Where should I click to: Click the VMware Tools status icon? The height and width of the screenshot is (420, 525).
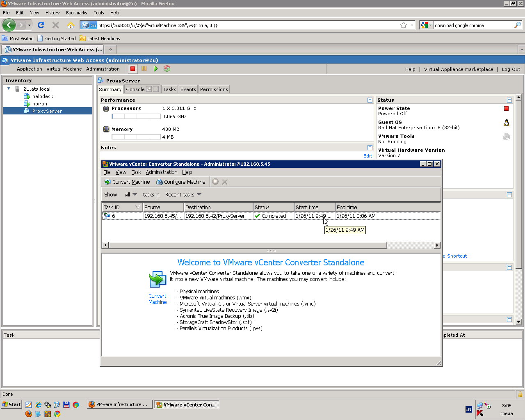(507, 137)
